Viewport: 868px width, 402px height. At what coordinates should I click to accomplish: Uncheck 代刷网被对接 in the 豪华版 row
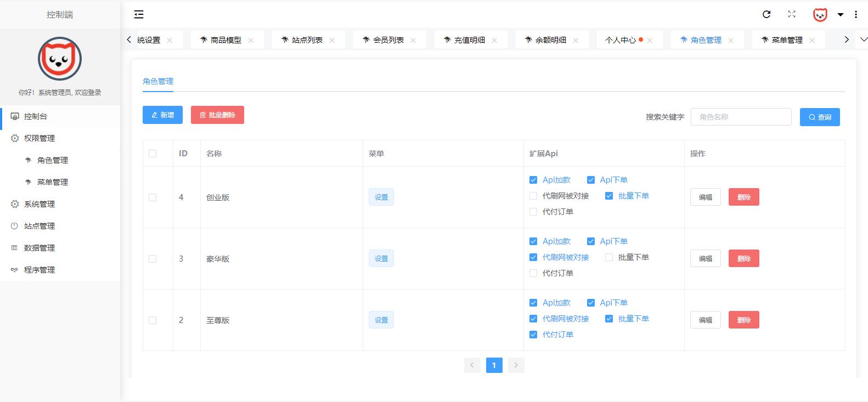click(533, 257)
